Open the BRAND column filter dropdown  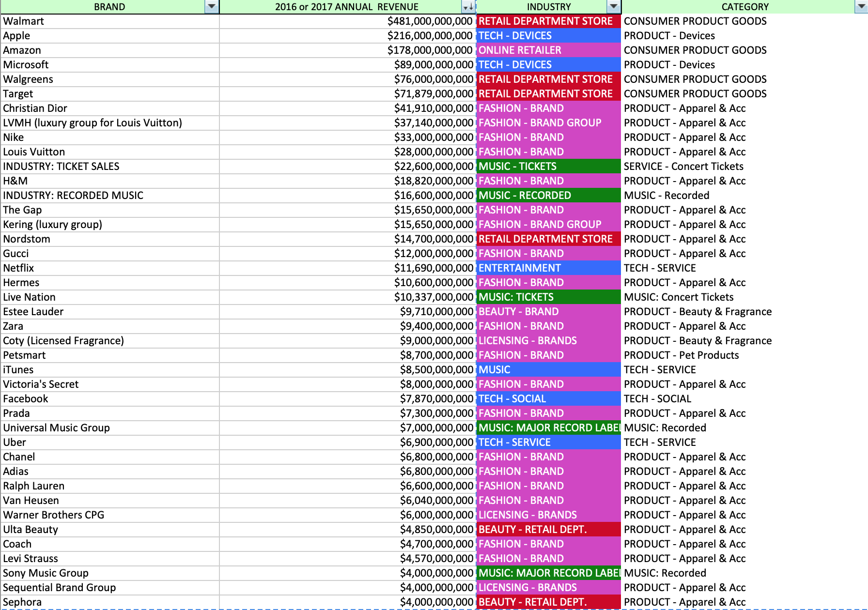click(x=212, y=7)
